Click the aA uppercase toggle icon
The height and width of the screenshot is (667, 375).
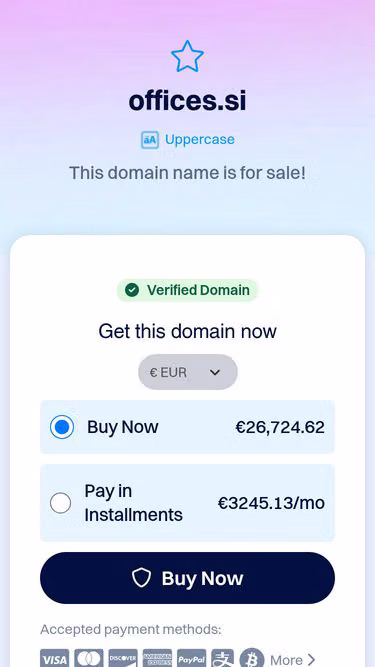click(150, 140)
